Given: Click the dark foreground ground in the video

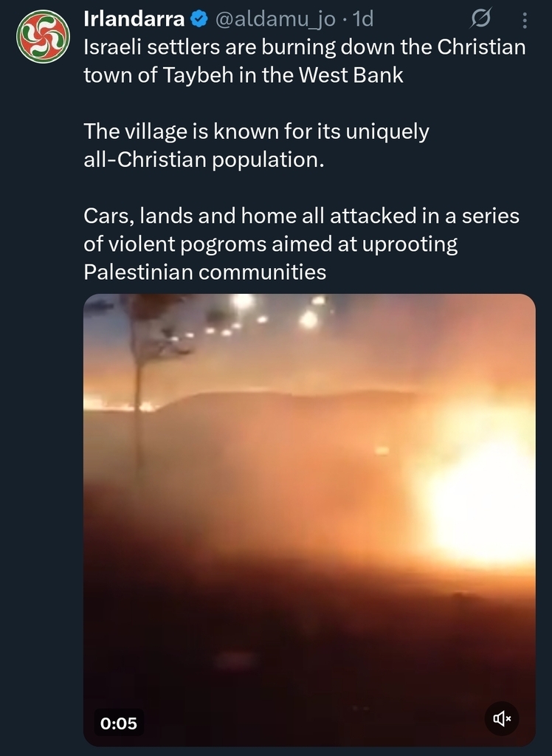Looking at the screenshot, I should 308,665.
